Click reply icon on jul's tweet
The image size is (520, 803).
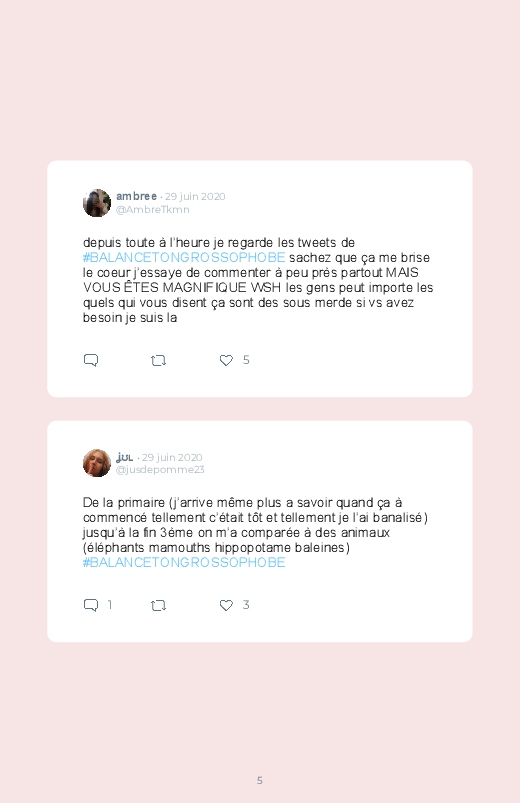(91, 605)
